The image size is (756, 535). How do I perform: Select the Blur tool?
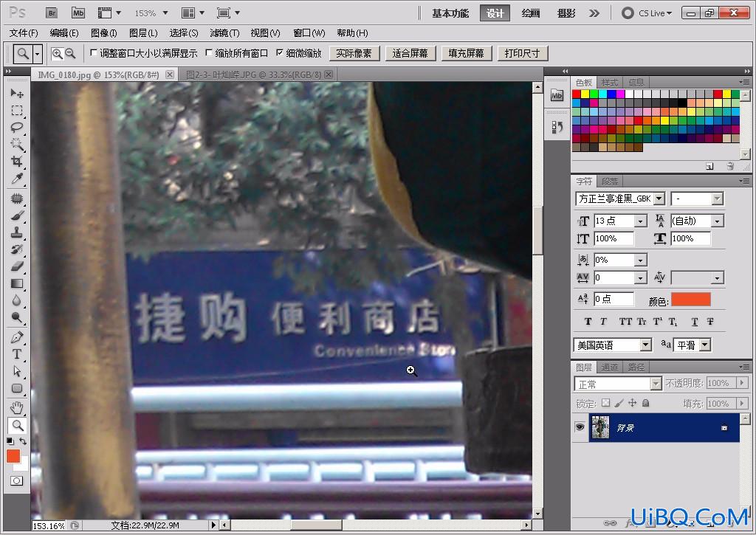17,300
